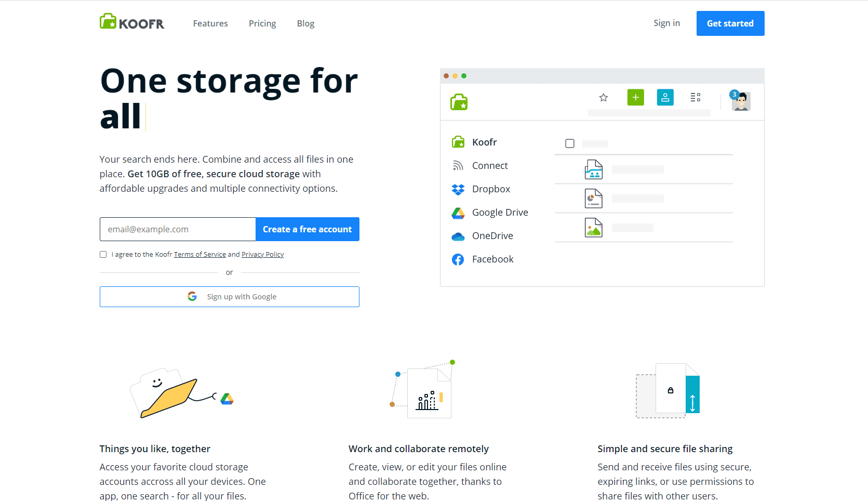Image resolution: width=868 pixels, height=501 pixels.
Task: Select the Google Drive icon in sidebar
Action: click(458, 213)
